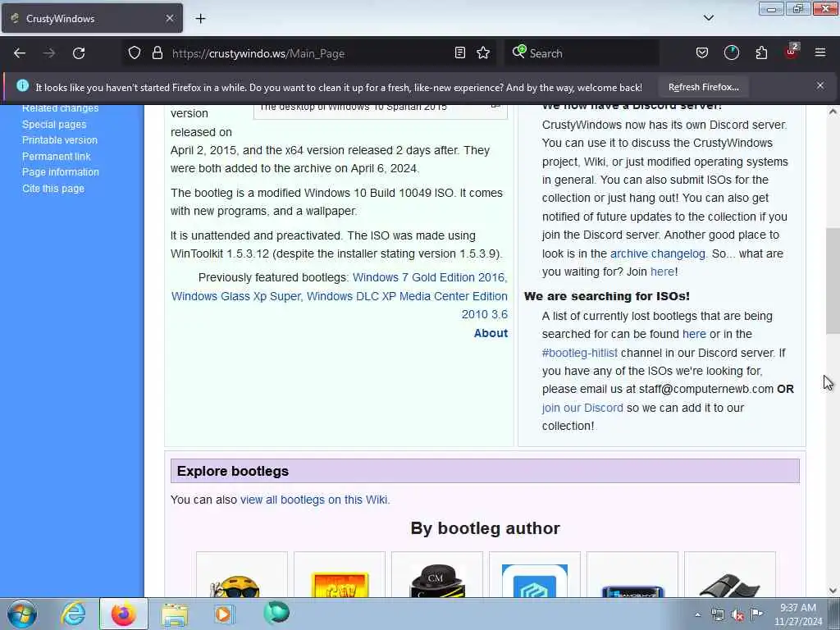840x630 pixels.
Task: Open the taskbar clock and date
Action: point(798,614)
